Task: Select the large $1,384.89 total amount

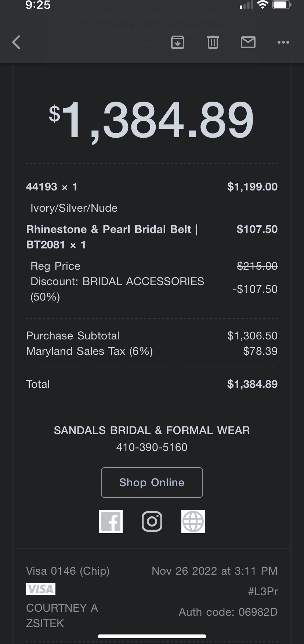Action: pyautogui.click(x=151, y=120)
